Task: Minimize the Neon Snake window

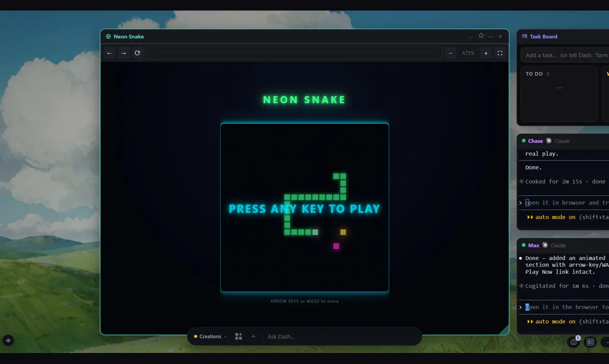Action: click(491, 37)
